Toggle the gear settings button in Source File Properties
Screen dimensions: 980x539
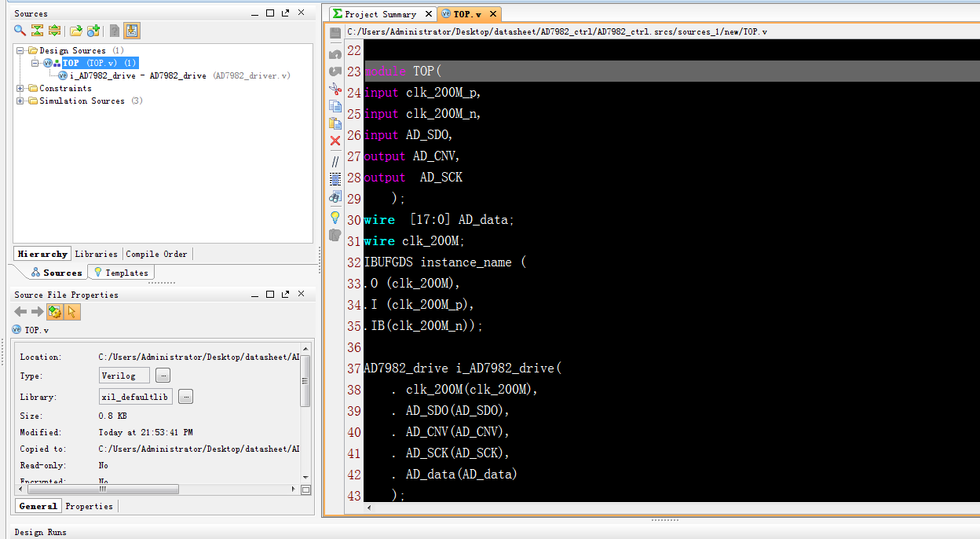[x=55, y=312]
